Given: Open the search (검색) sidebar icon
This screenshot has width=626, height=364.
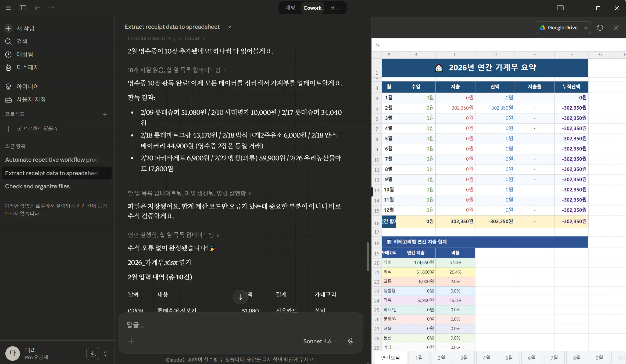Looking at the screenshot, I should click(x=8, y=41).
